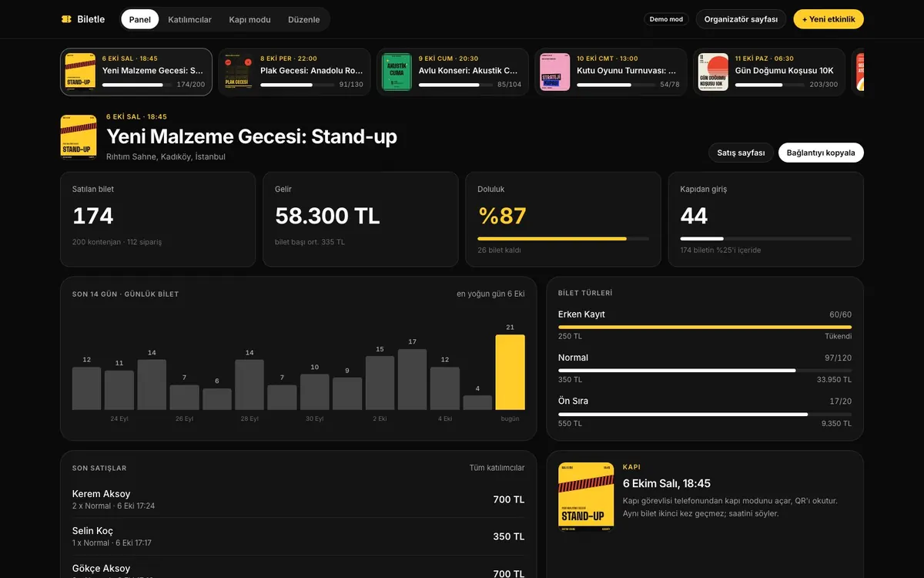Click the 174 sold tickets number
The width and height of the screenshot is (924, 578).
coord(93,217)
